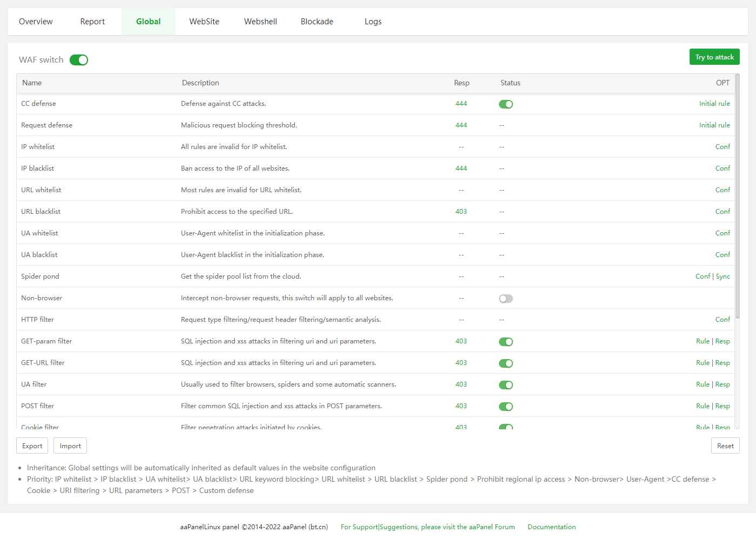Open the Logs tab
This screenshot has width=756, height=540.
tap(373, 22)
